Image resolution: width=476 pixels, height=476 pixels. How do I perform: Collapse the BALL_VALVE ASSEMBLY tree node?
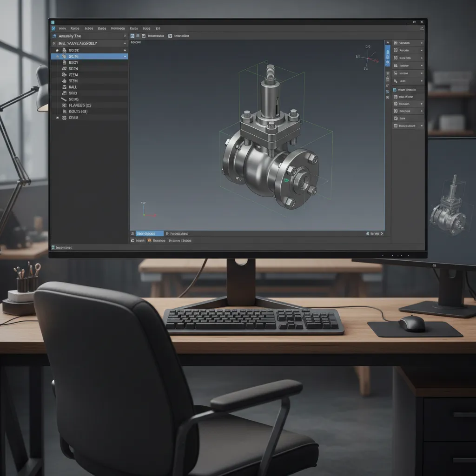coord(125,43)
